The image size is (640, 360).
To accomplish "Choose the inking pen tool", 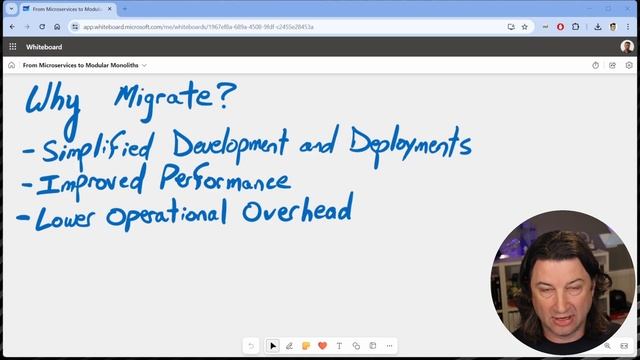I will click(x=289, y=346).
